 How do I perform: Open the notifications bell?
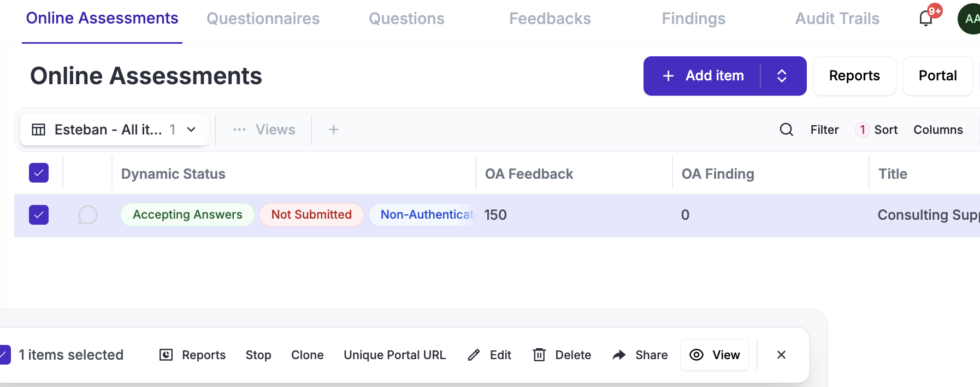(926, 19)
